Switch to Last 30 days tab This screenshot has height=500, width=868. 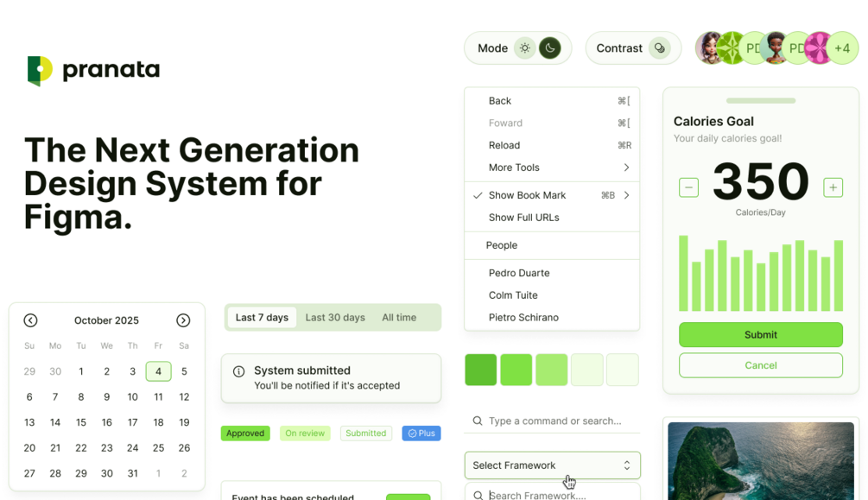click(x=335, y=317)
